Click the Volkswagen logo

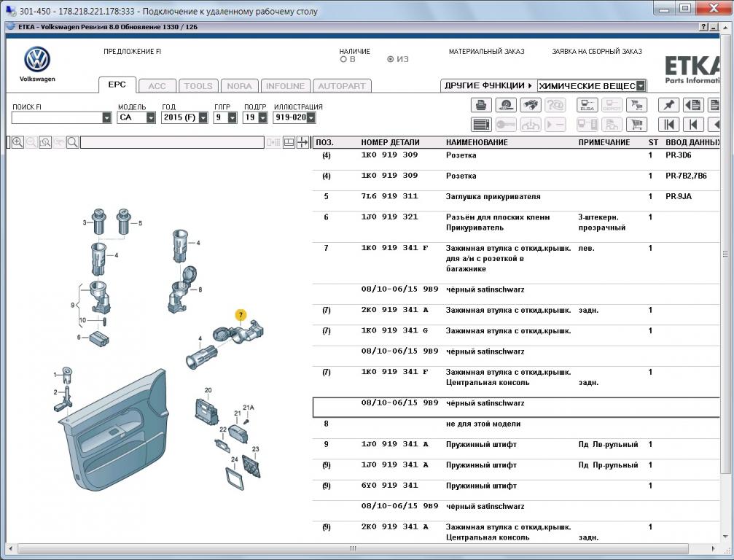[37, 60]
